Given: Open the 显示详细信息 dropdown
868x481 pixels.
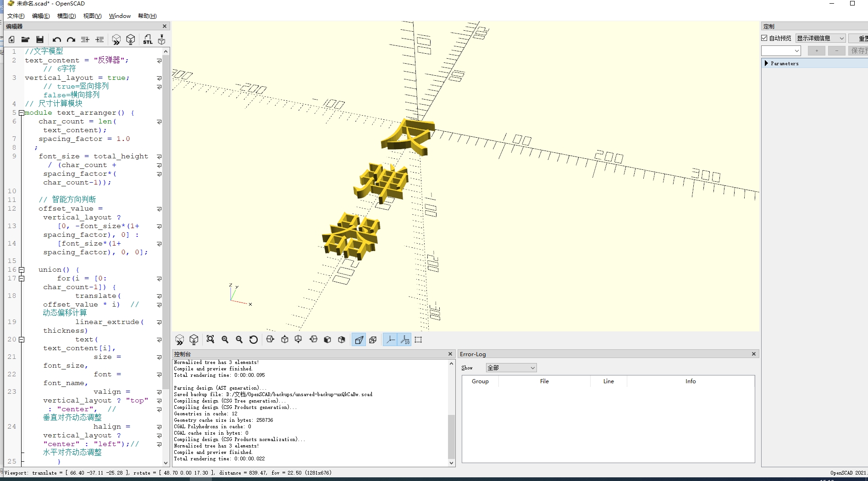Looking at the screenshot, I should pos(820,38).
